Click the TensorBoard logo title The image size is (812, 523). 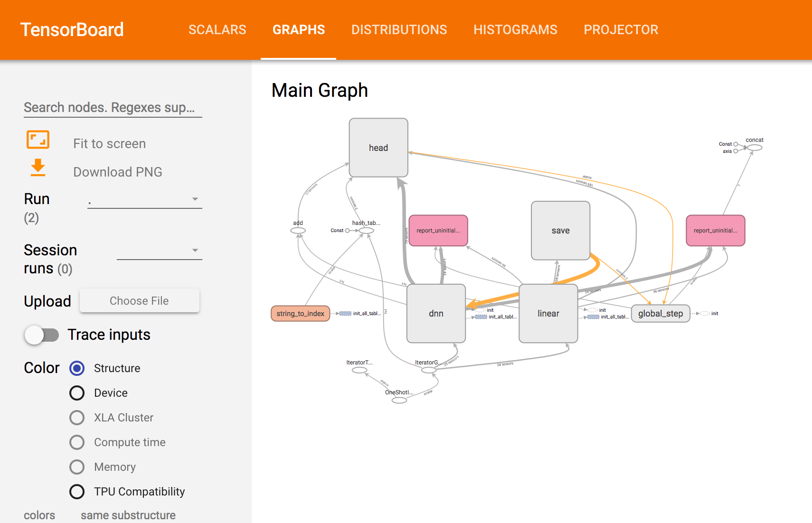[72, 29]
